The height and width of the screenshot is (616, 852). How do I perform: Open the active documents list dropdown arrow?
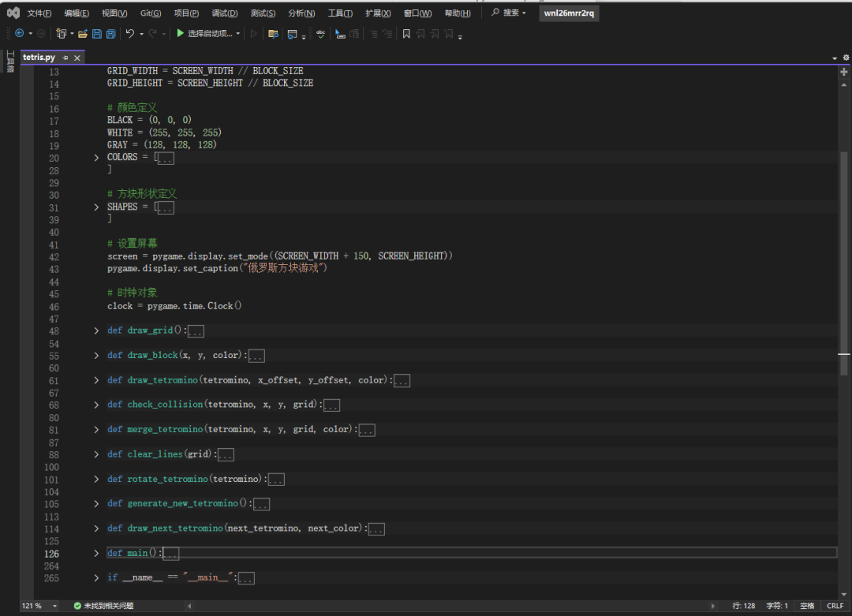click(x=835, y=58)
